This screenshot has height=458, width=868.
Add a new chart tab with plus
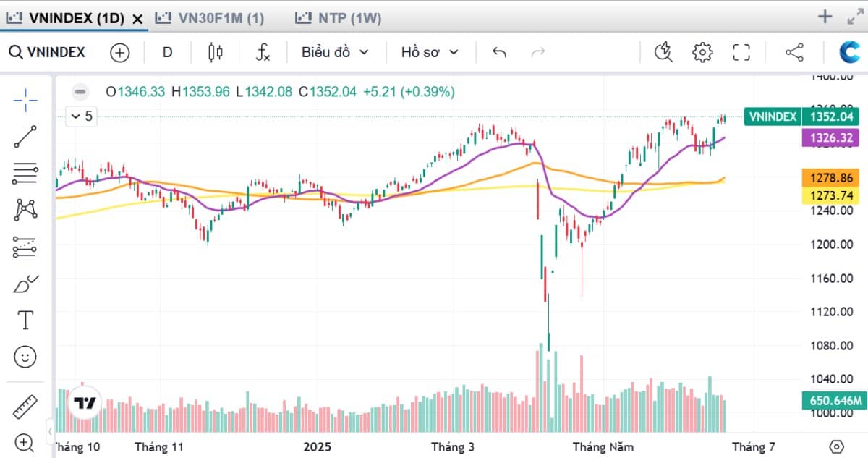coord(825,17)
